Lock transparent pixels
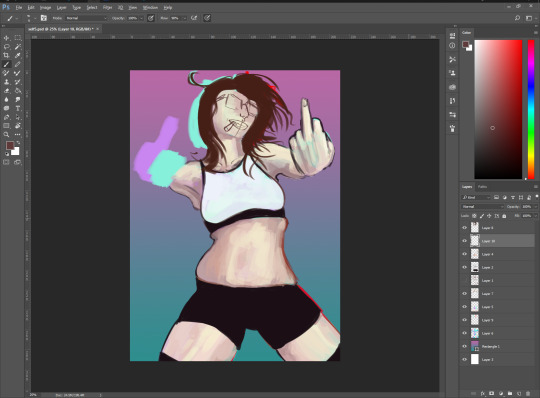This screenshot has height=398, width=540. (474, 216)
